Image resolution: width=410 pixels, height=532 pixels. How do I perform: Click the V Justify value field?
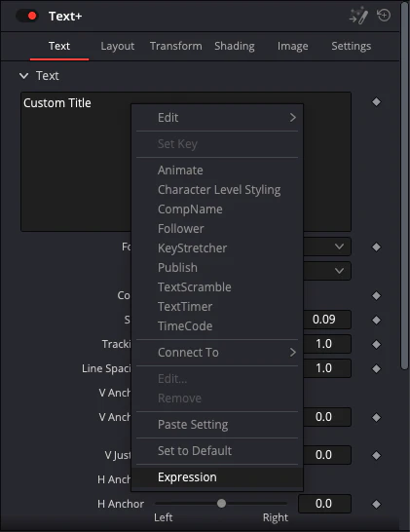[x=327, y=455]
